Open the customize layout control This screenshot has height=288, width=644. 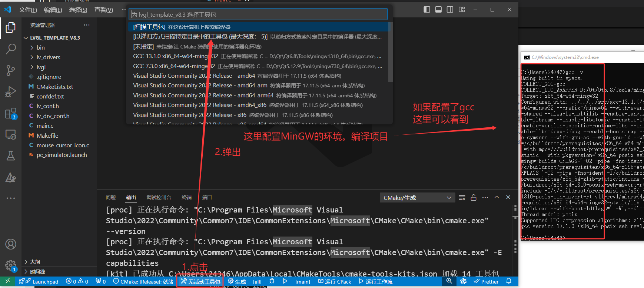pos(462,10)
